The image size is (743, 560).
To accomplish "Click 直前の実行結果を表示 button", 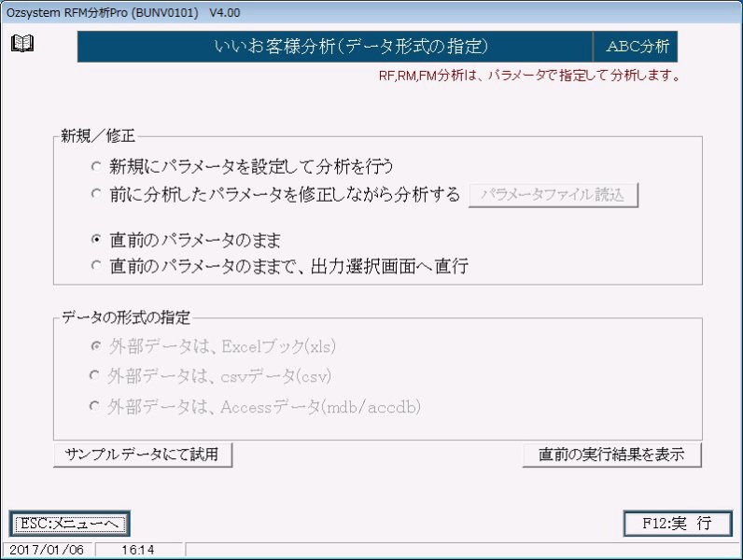I will pos(611,455).
